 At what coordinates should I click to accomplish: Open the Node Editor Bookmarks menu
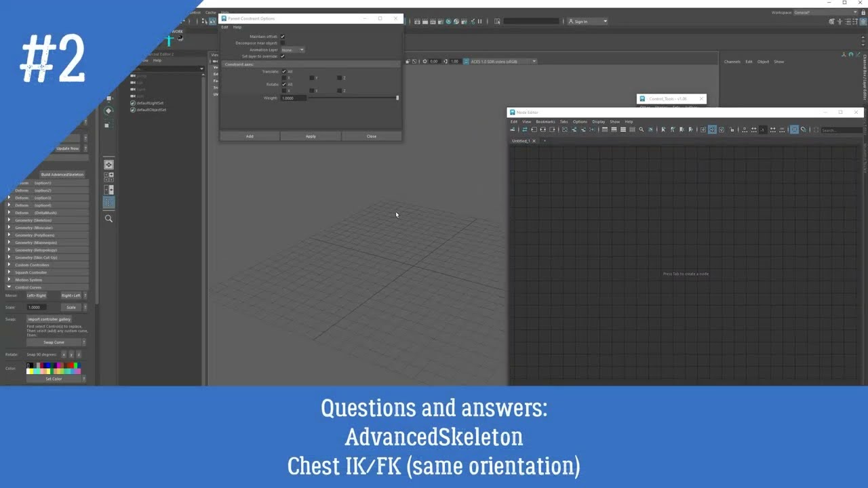(545, 122)
